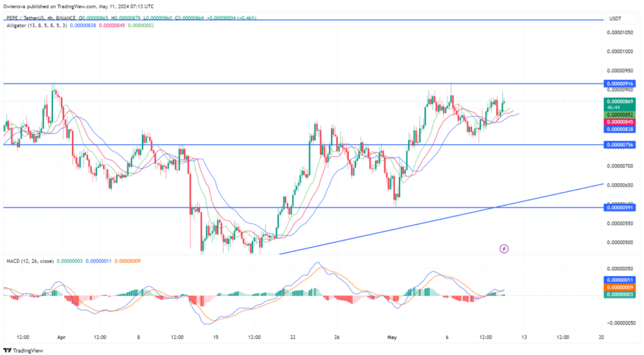This screenshot has width=644, height=355.
Task: Click the blue 0.00000838 label on price scale
Action: tap(620, 129)
